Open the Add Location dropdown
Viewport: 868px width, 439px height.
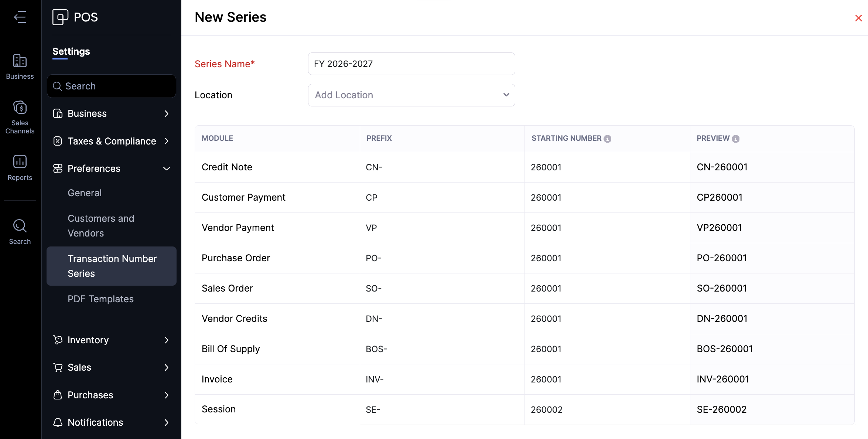411,95
